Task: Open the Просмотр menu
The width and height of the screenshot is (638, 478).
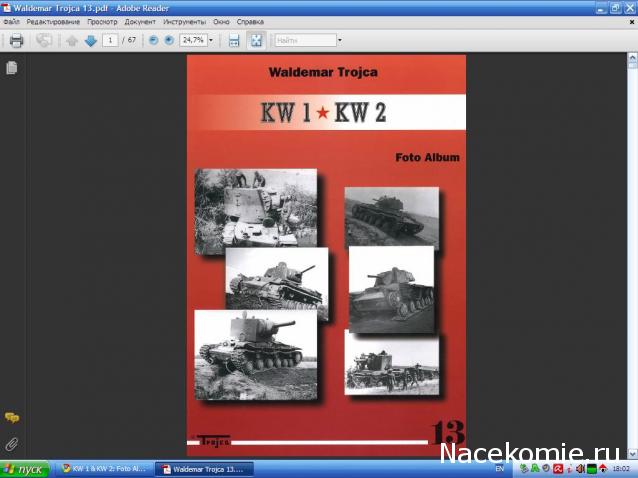Action: [x=102, y=22]
